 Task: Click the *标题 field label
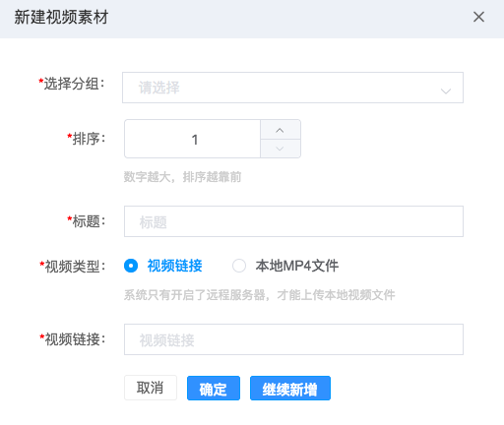pos(87,221)
